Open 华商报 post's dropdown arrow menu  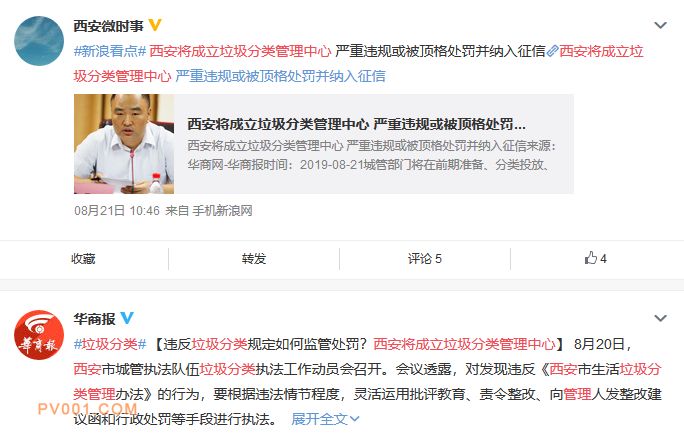[660, 319]
